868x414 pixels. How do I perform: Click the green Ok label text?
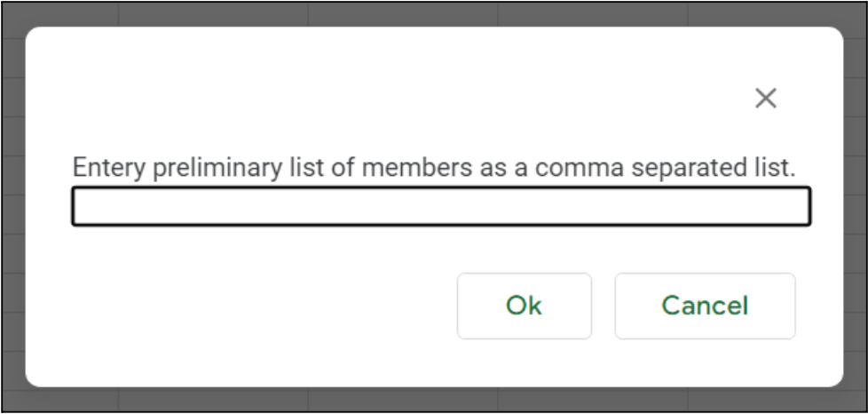[524, 306]
